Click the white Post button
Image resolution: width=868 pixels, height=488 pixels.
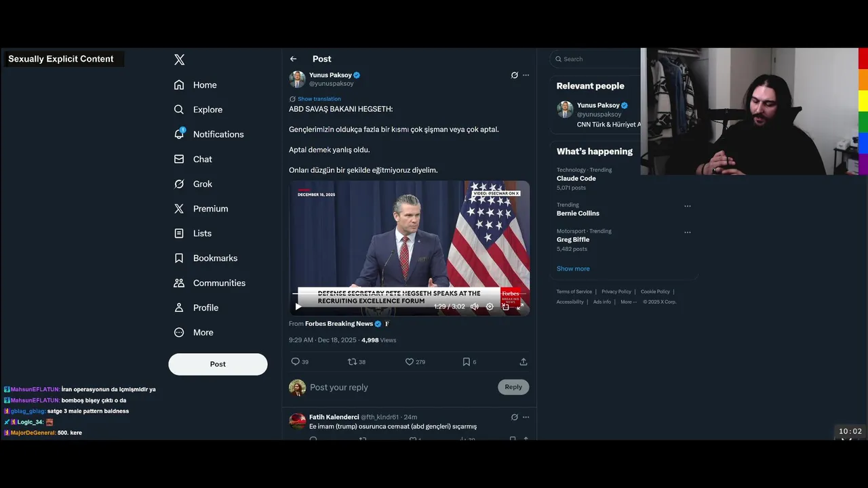tap(218, 364)
